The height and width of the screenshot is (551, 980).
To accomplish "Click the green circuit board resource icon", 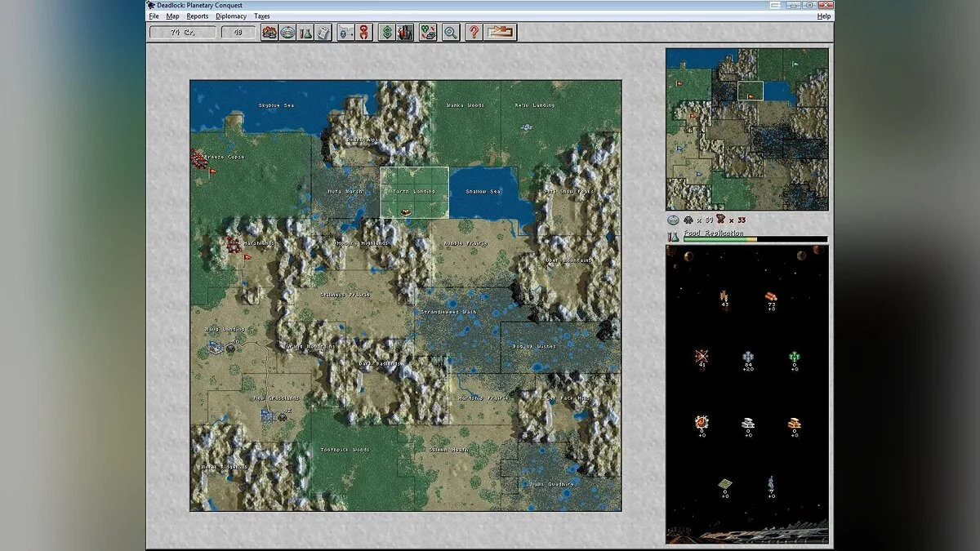I will click(724, 484).
